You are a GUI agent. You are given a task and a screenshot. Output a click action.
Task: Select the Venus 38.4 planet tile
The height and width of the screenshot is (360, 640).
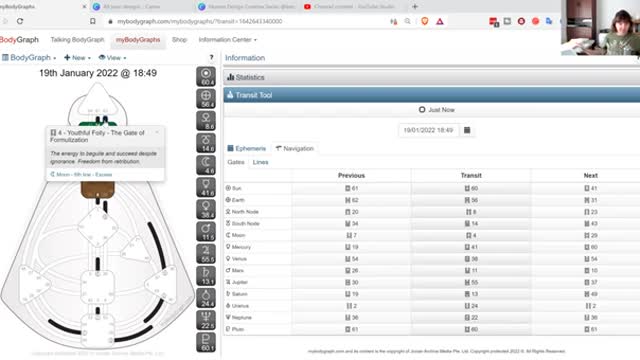[206, 209]
